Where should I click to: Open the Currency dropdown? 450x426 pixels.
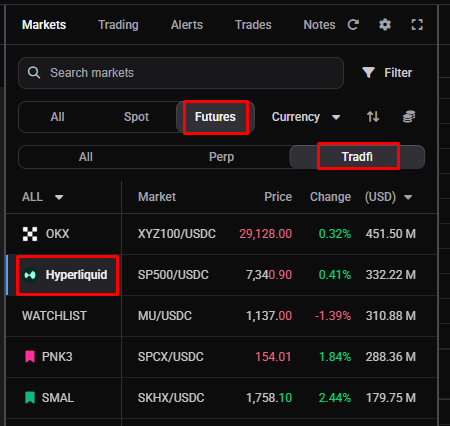(x=306, y=117)
